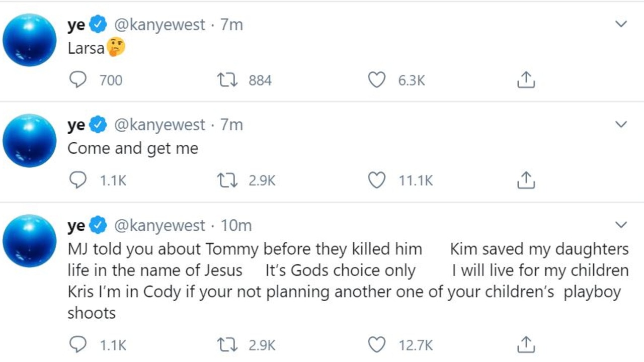Open @kanyewest handle on the Larsa tweet
Screen dimensions: 644x362
(x=160, y=24)
